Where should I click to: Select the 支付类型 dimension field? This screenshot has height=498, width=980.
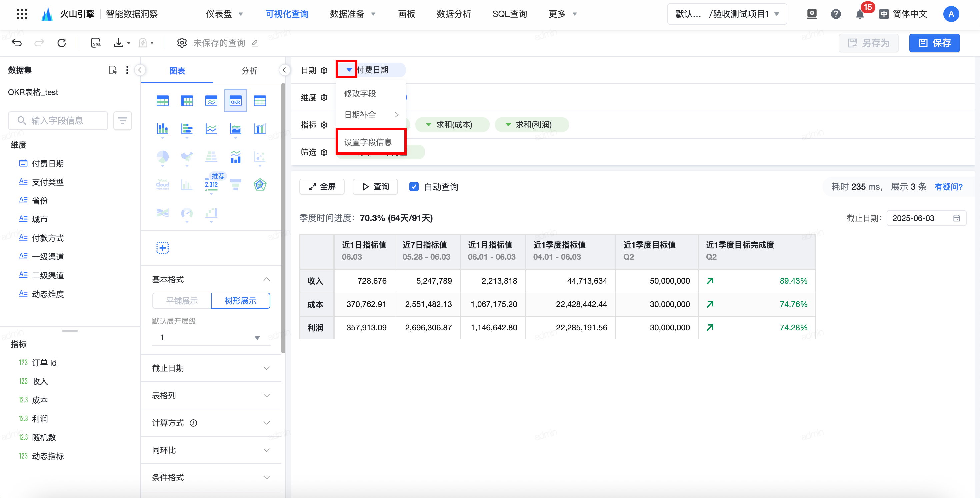[48, 182]
